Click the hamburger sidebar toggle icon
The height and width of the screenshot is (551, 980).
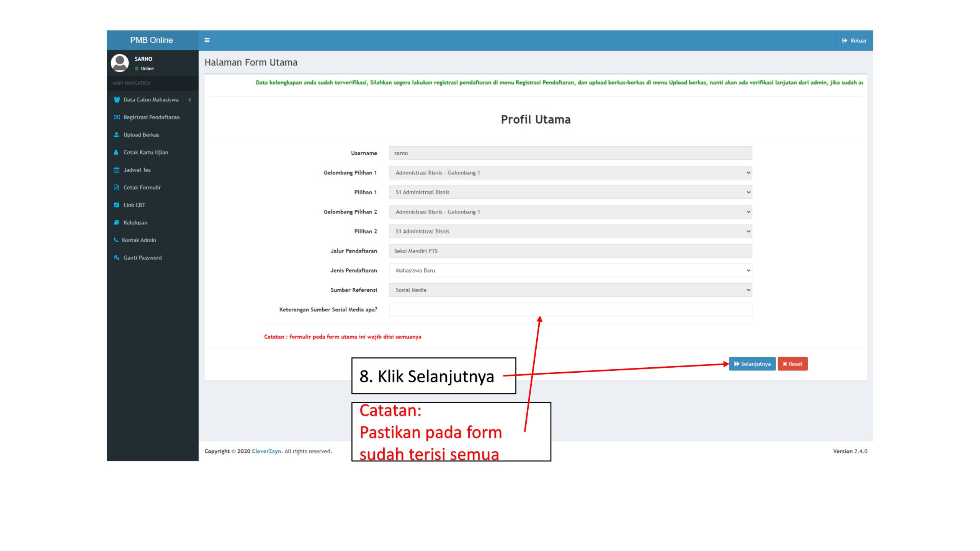click(207, 40)
